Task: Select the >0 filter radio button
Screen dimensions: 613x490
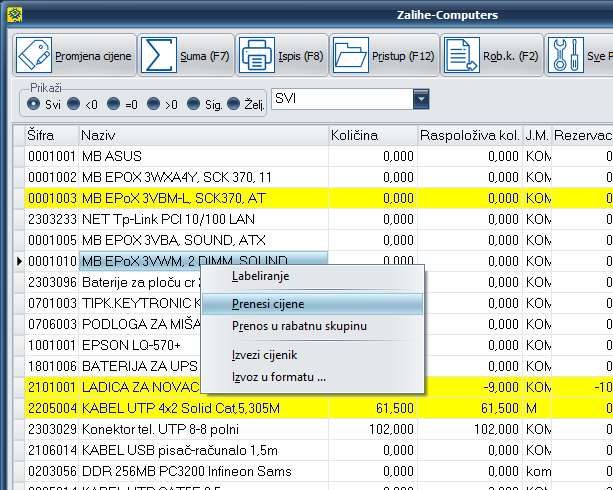Action: point(154,103)
